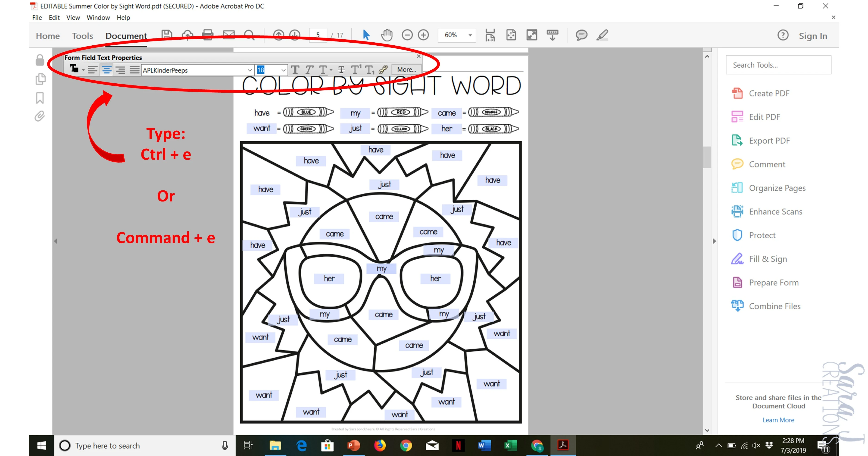The height and width of the screenshot is (456, 868).
Task: Toggle bold text style
Action: 295,70
